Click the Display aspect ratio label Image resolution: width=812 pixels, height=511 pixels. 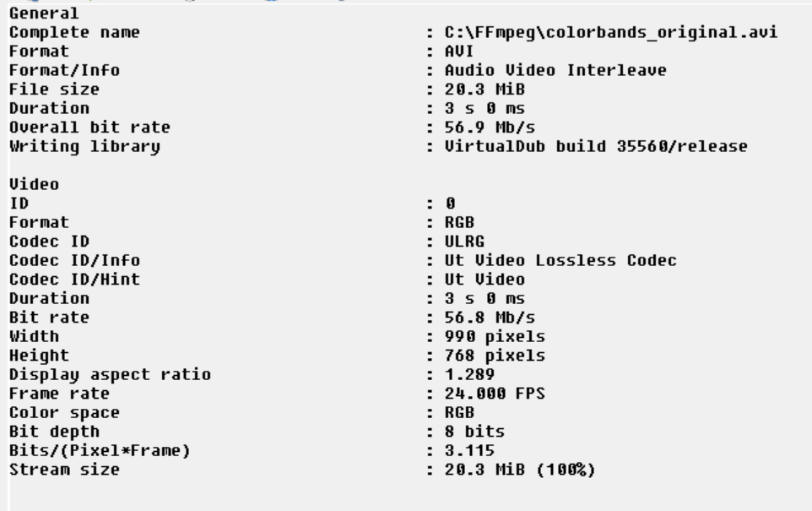[110, 374]
